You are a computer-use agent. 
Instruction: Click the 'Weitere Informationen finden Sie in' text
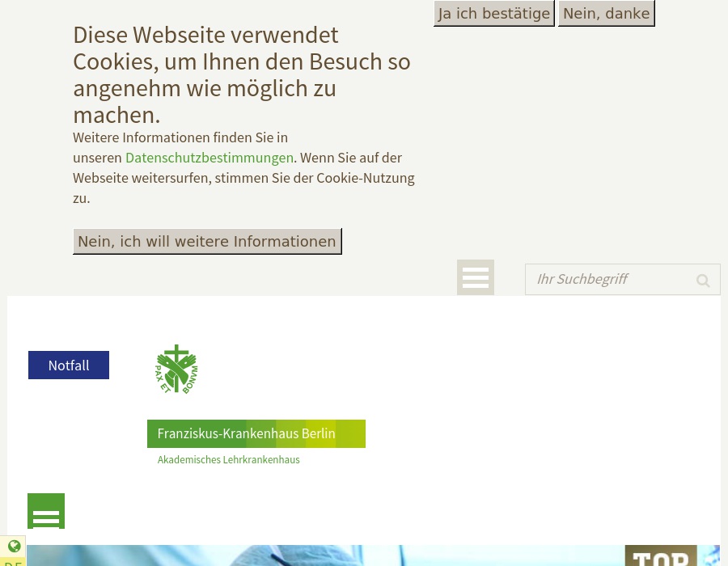point(180,137)
